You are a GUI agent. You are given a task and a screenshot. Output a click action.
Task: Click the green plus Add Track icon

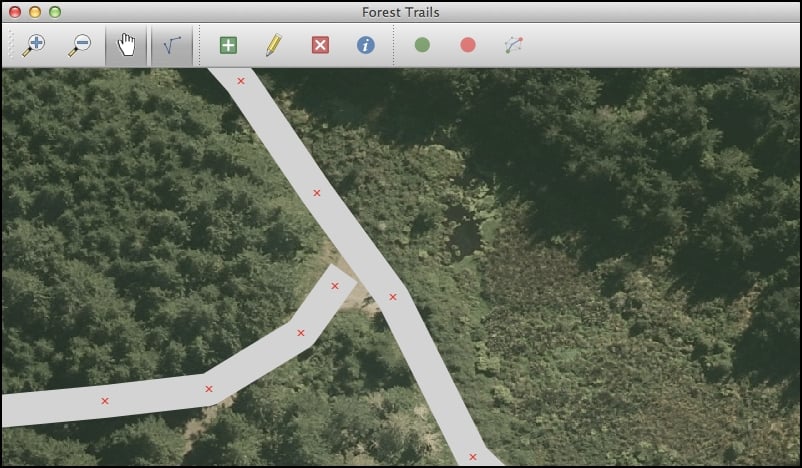228,45
